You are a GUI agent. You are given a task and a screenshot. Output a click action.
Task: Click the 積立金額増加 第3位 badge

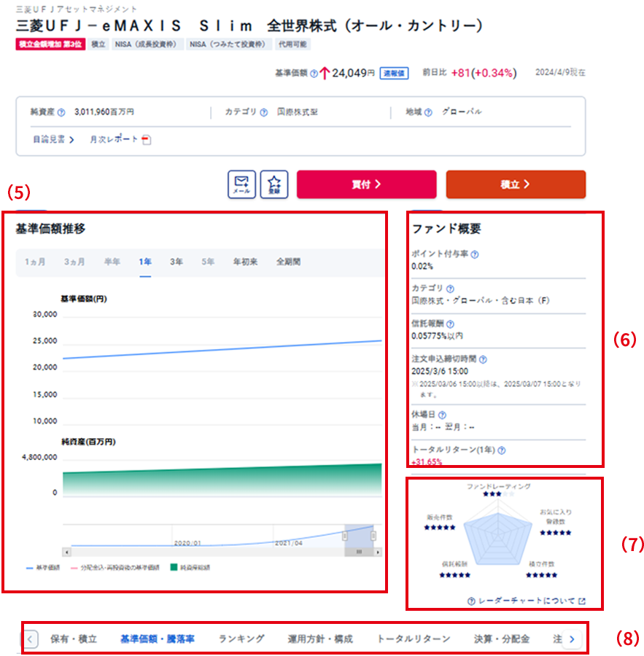(50, 44)
